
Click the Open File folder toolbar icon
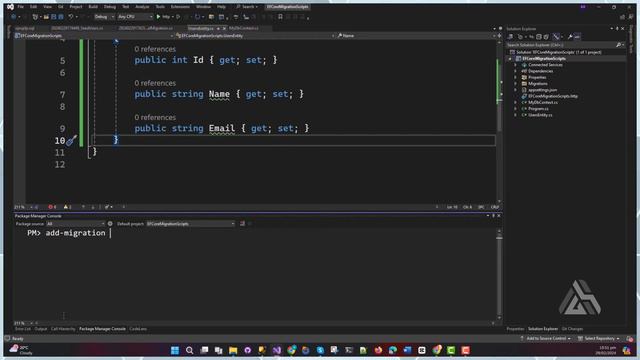[x=46, y=17]
